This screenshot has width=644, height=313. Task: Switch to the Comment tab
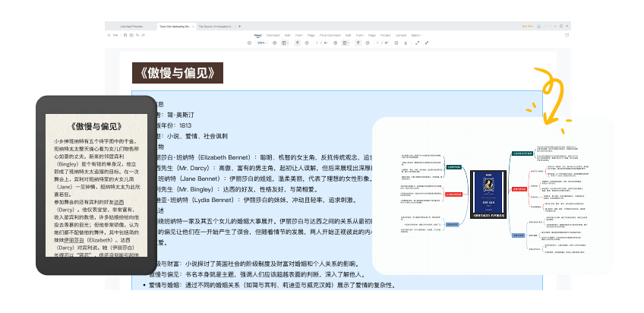[x=273, y=35]
